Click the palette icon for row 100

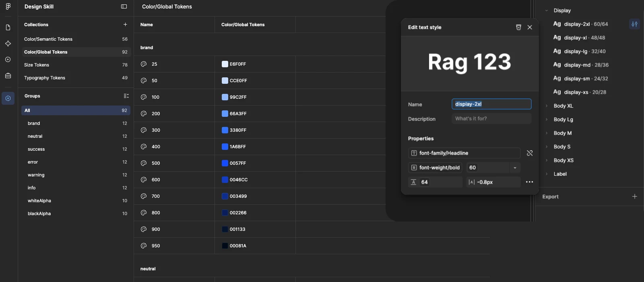pyautogui.click(x=144, y=97)
